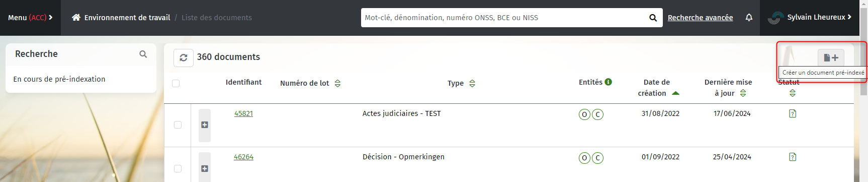This screenshot has width=868, height=182.
Task: Open document 45821 link
Action: (x=243, y=113)
